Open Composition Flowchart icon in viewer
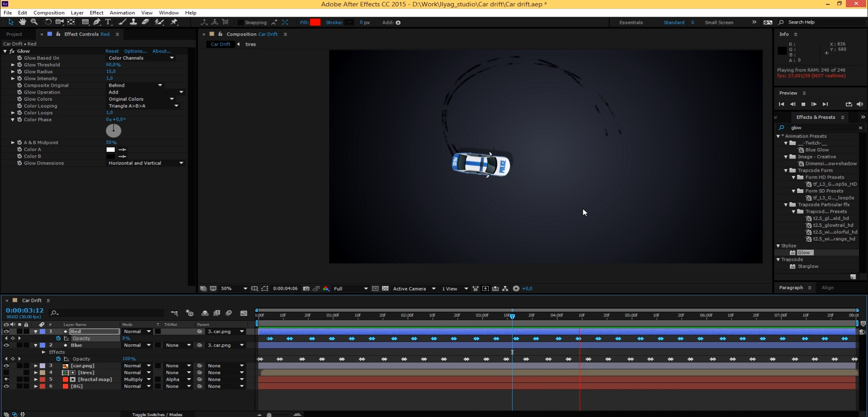This screenshot has width=868, height=417. (x=505, y=288)
